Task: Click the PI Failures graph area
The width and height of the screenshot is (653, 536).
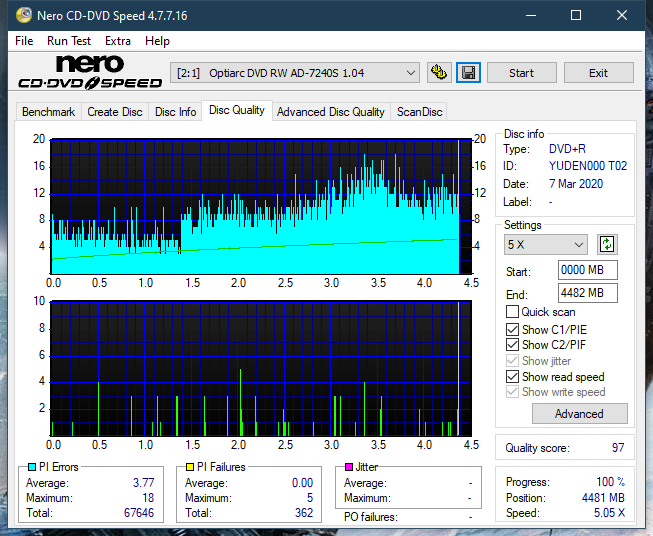Action: (x=261, y=369)
